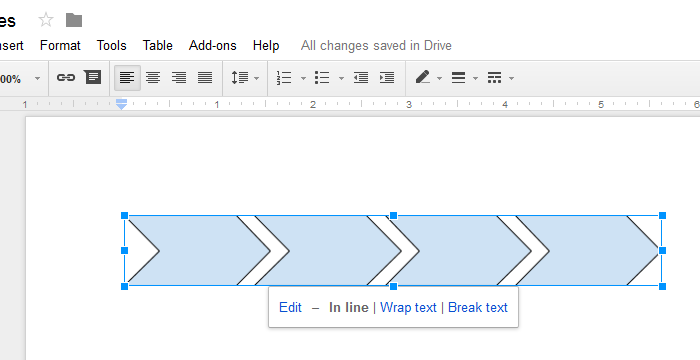Screen dimensions: 700x360
Task: Select the border color pencil icon
Action: [422, 78]
